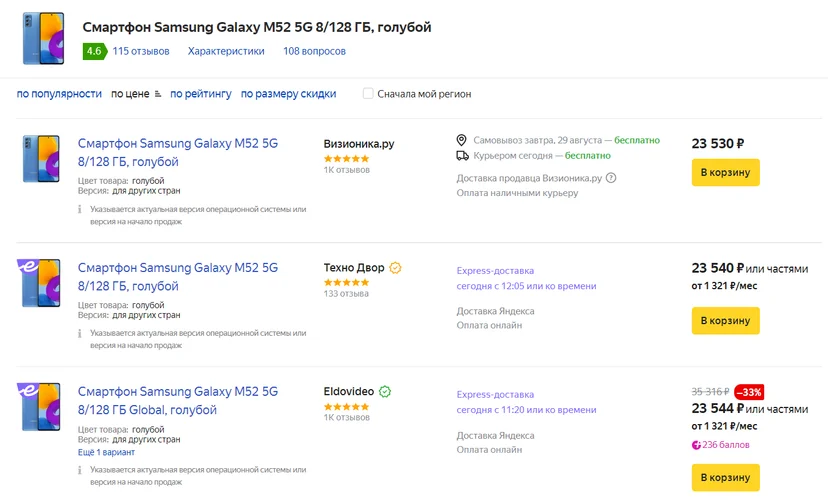
Task: Sort offers by по рейтингу
Action: (201, 94)
